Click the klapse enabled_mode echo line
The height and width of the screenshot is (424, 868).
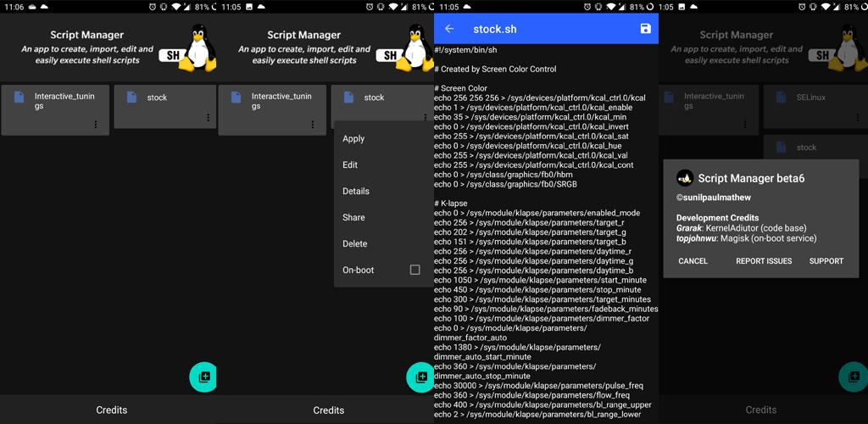537,213
